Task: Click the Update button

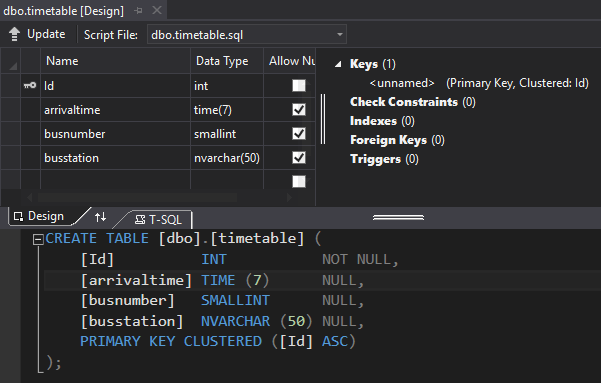Action: 37,34
